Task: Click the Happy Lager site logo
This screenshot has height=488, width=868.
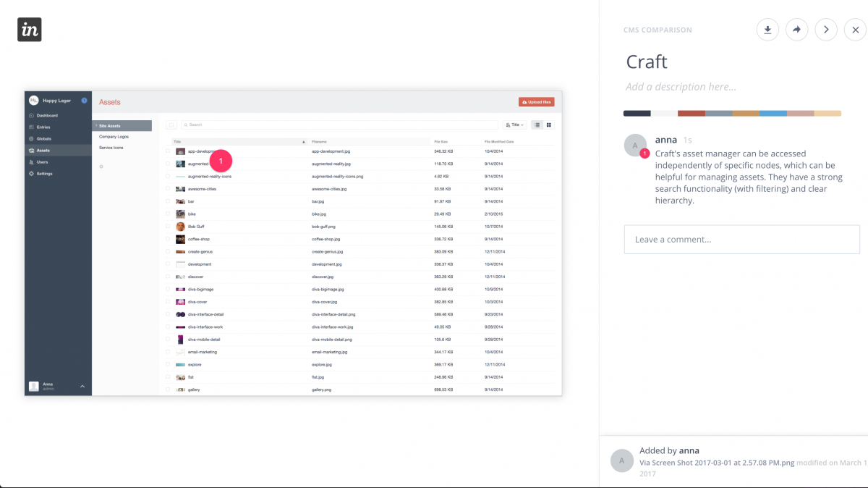Action: click(x=33, y=101)
